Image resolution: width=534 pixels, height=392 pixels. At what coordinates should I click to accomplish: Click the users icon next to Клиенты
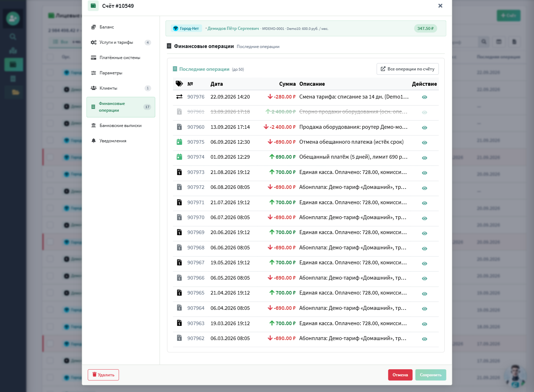(94, 88)
